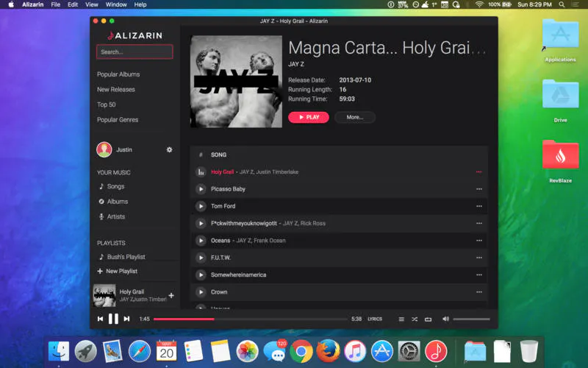
Task: Focus the Search field
Action: tap(135, 52)
